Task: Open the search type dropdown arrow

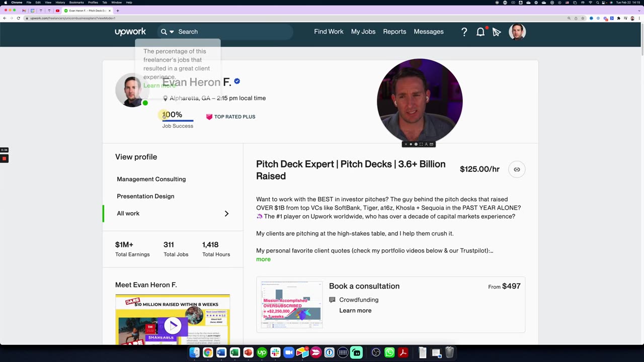Action: [x=172, y=32]
